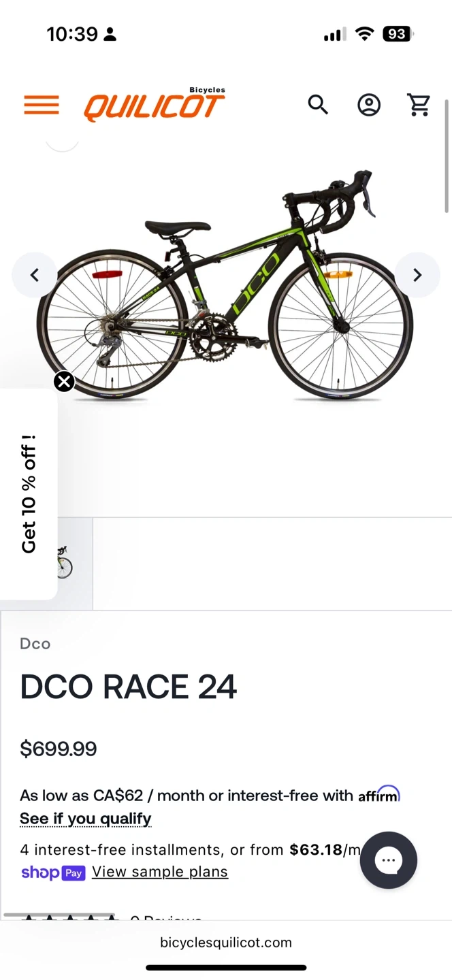Open the Get 10 % off tab
Screen dimensions: 452x980
coord(29,494)
